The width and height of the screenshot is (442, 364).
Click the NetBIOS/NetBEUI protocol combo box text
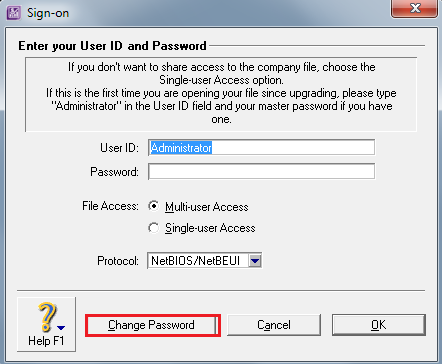click(x=195, y=261)
